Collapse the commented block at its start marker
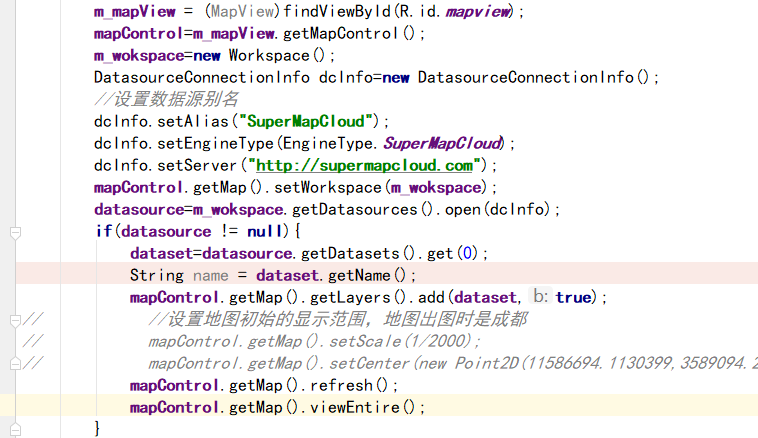The width and height of the screenshot is (758, 438). click(15, 319)
